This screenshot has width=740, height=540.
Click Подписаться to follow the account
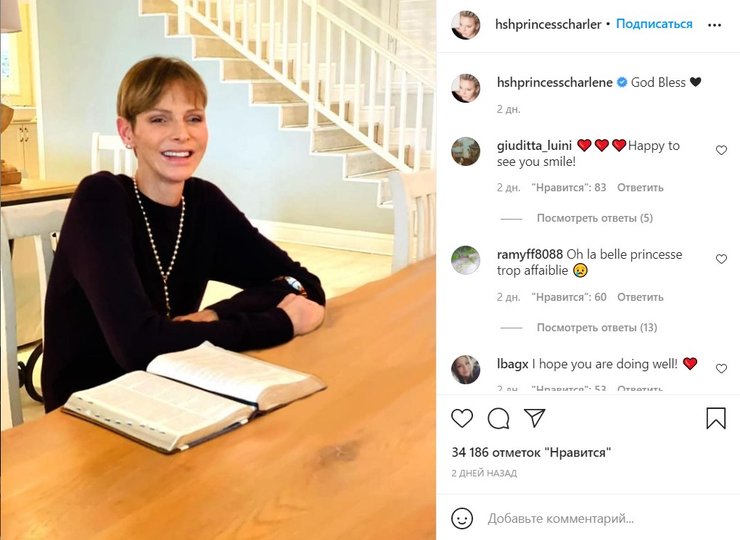[654, 24]
